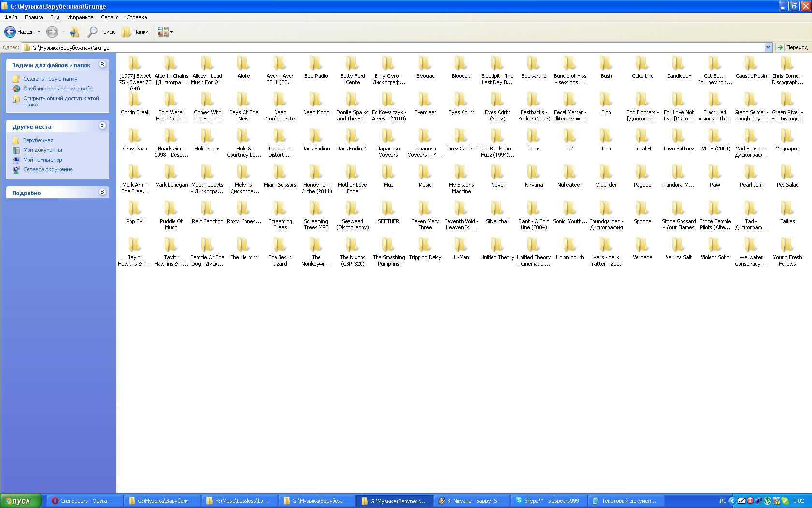Screen dimensions: 812x508
Task: Click the Back (Назад) arrow button
Action: tap(10, 32)
